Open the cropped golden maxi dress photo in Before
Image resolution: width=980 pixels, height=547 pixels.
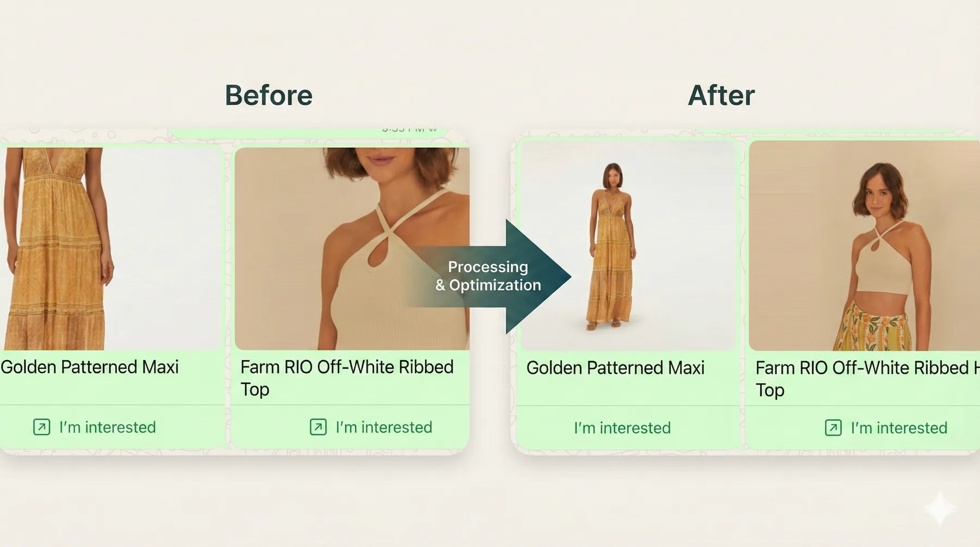point(112,248)
